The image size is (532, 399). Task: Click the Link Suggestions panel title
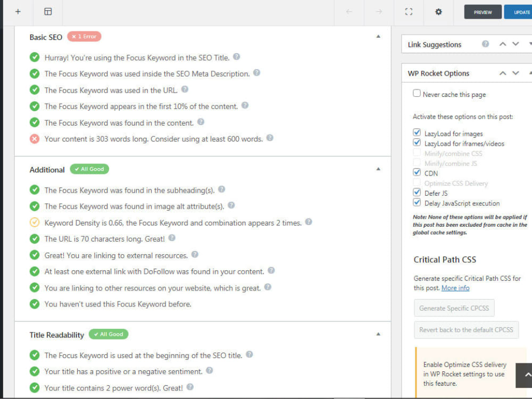pyautogui.click(x=434, y=45)
